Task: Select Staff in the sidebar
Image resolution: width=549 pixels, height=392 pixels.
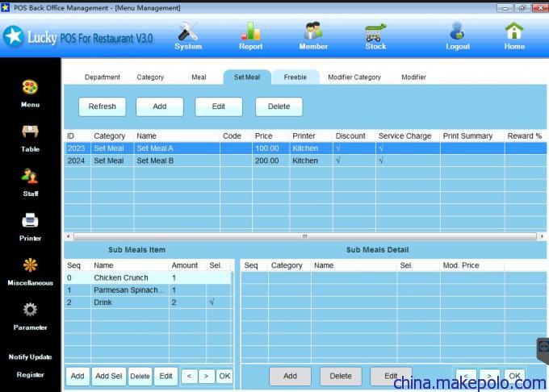Action: (x=30, y=183)
